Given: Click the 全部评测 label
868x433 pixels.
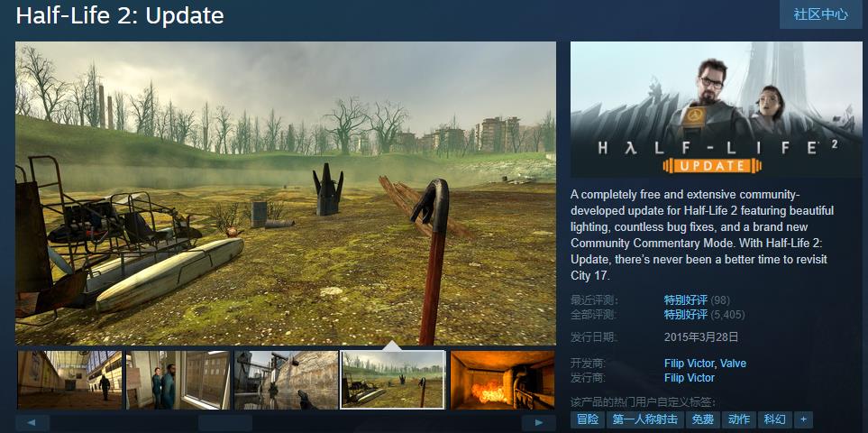Looking at the screenshot, I should click(594, 315).
